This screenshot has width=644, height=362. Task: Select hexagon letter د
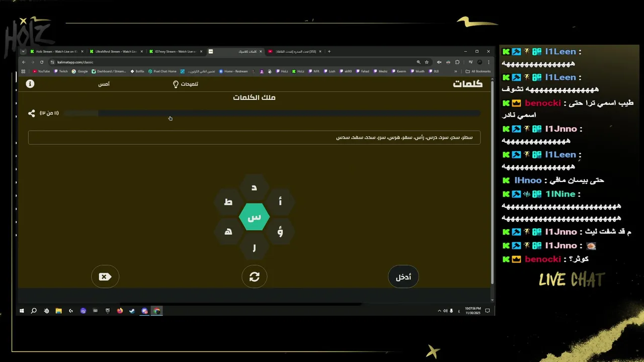point(254,188)
